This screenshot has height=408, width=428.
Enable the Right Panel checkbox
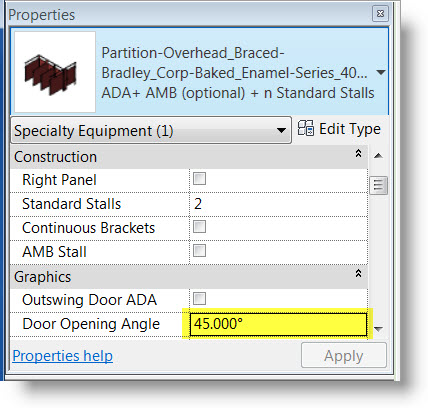(x=199, y=179)
